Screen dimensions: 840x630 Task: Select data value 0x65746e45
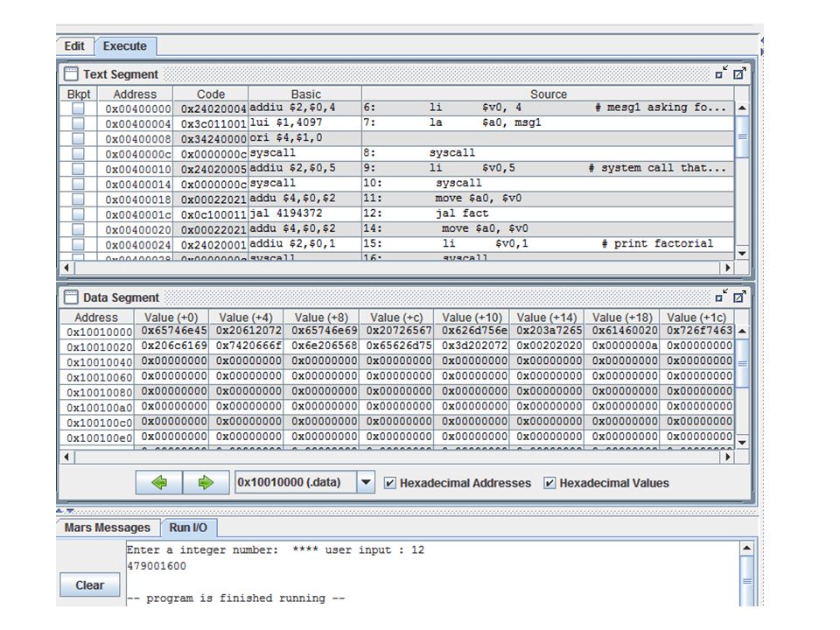point(171,331)
